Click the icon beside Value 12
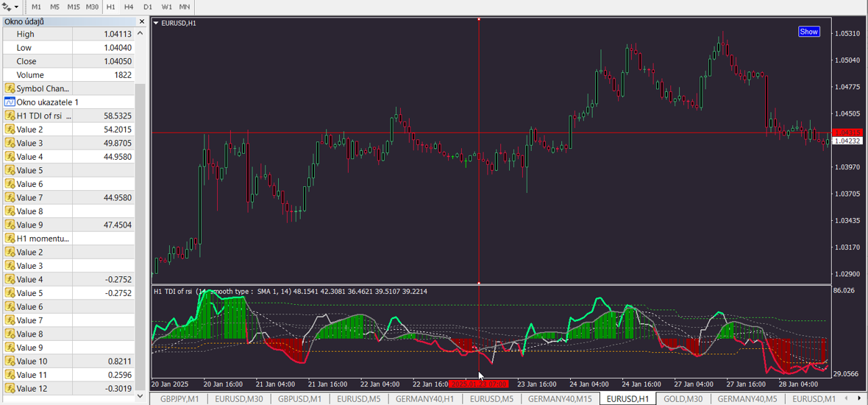Screen dimensions: 868x405 10,388
